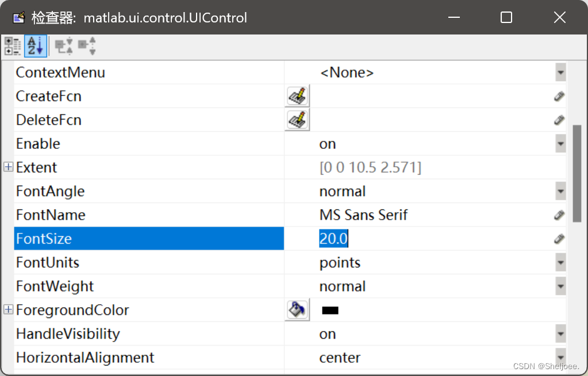Switch to the Categorized view icon

12,46
